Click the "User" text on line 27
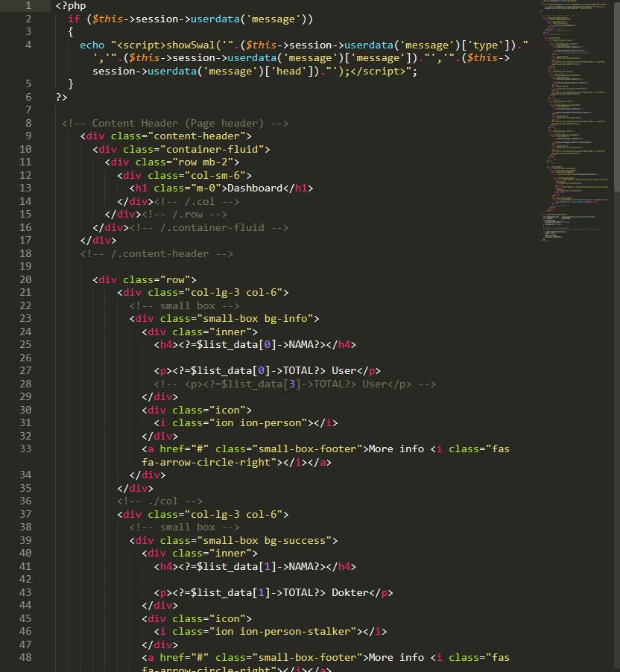 [344, 370]
